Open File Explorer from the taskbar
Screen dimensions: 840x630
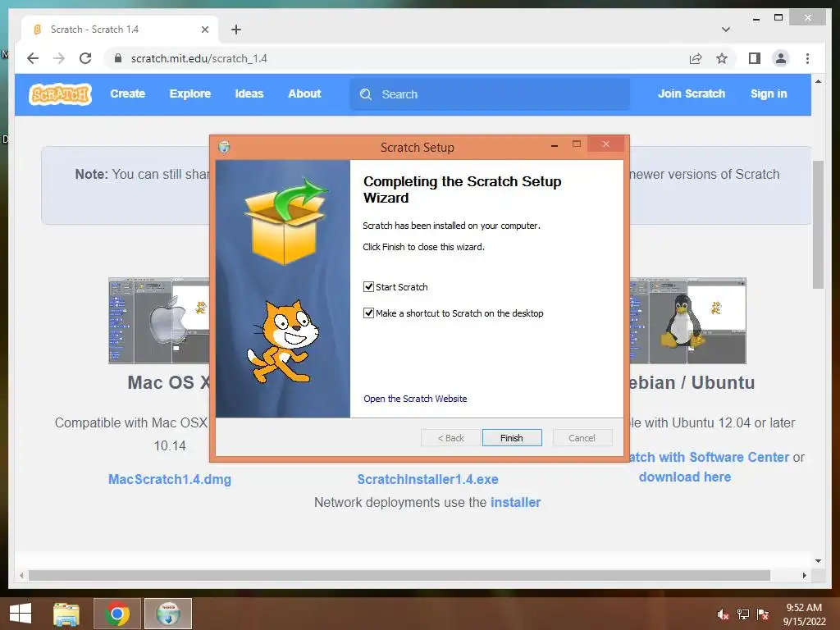click(66, 614)
